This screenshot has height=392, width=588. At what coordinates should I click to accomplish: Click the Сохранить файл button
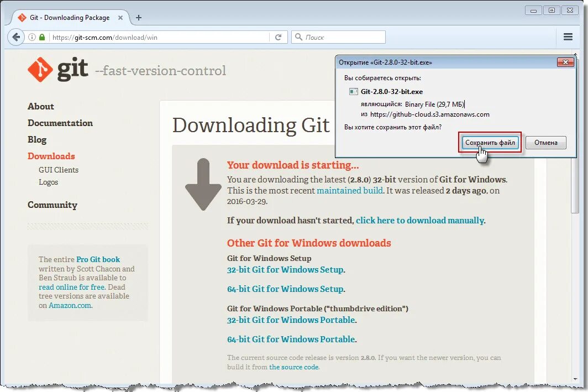tap(490, 143)
